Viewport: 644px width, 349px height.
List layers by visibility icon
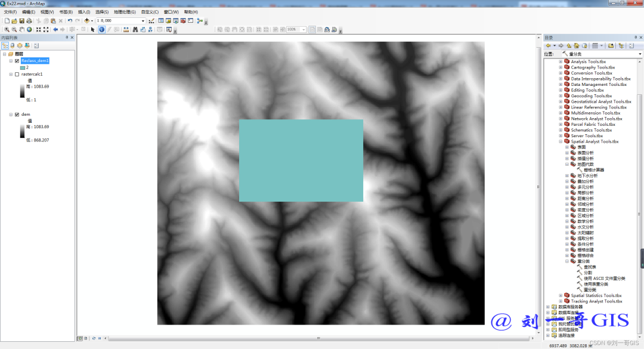point(20,45)
